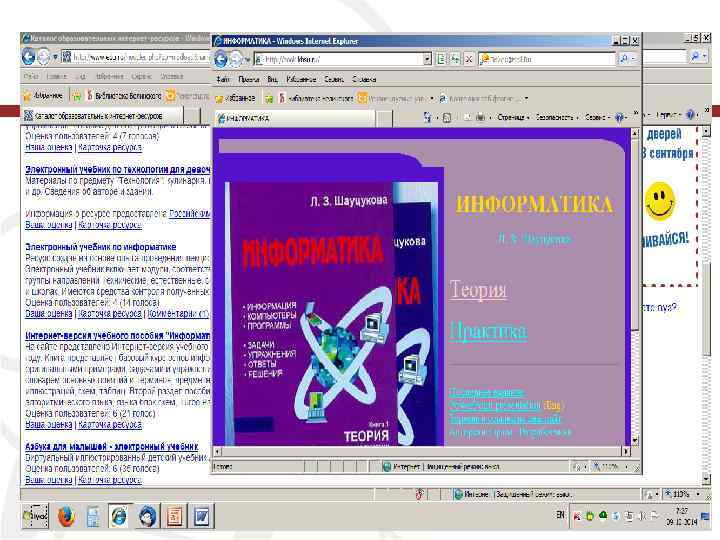The width and height of the screenshot is (720, 540).
Task: Expand the command bar overflow chevron
Action: pyautogui.click(x=636, y=113)
